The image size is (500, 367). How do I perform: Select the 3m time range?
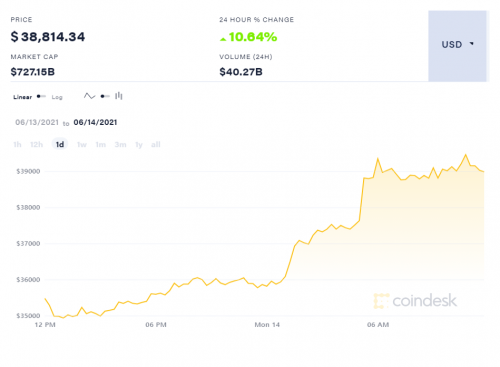pyautogui.click(x=120, y=145)
